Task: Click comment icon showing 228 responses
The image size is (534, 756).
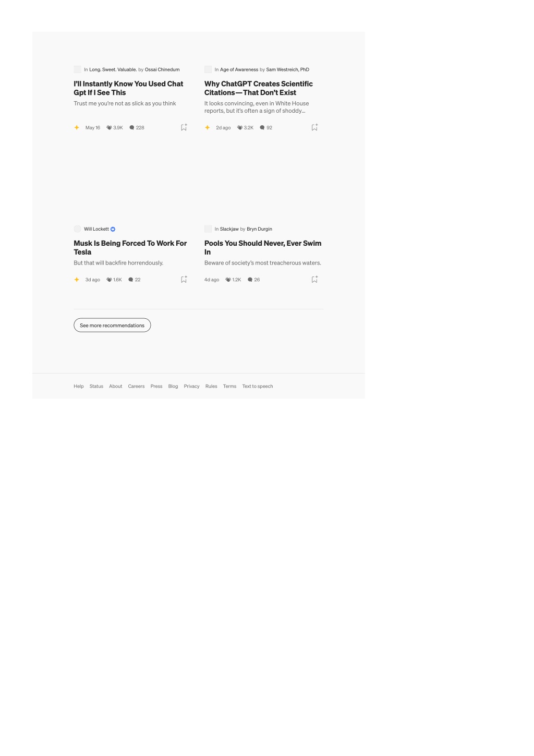Action: pos(132,127)
